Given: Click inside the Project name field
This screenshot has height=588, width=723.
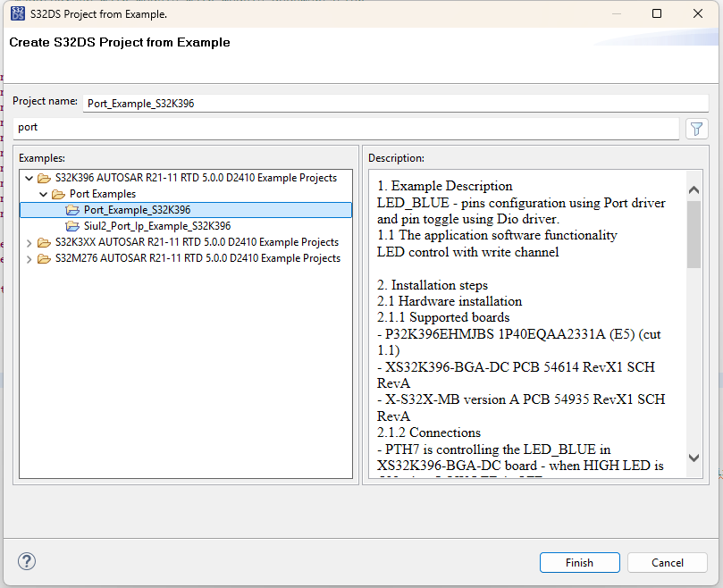Looking at the screenshot, I should coord(268,103).
